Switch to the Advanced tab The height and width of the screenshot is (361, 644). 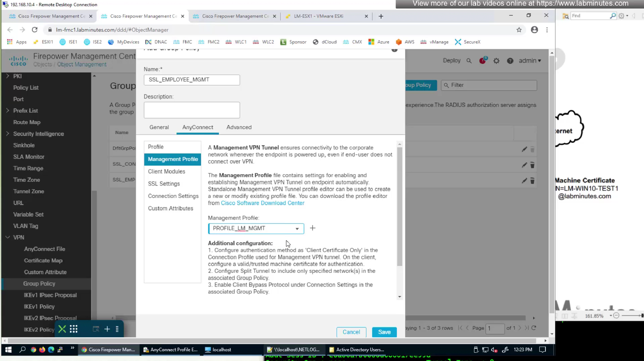pyautogui.click(x=239, y=127)
